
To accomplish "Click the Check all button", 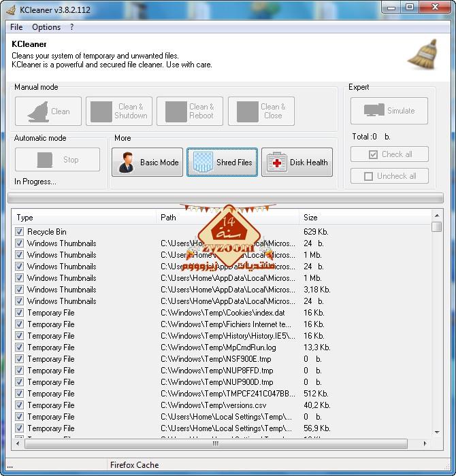I will coord(389,154).
